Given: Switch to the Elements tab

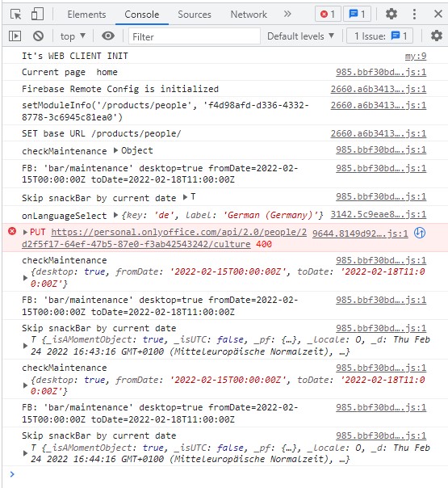Looking at the screenshot, I should pyautogui.click(x=86, y=15).
